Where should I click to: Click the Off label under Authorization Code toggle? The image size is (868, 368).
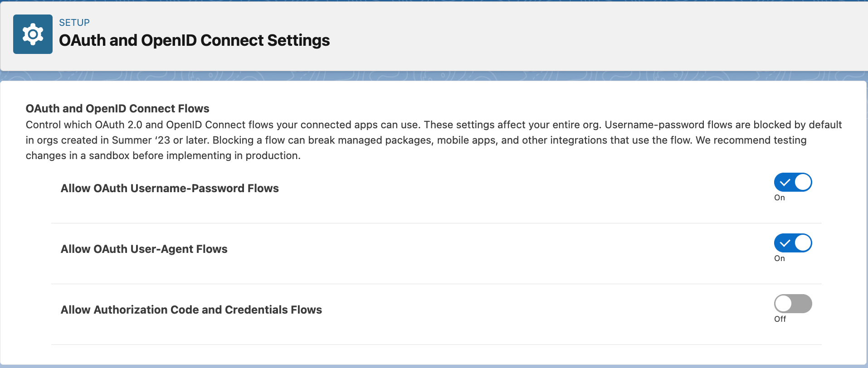click(780, 319)
